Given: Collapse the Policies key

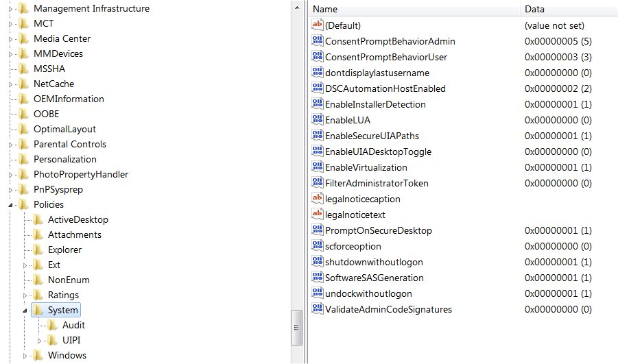Looking at the screenshot, I should click(x=11, y=204).
